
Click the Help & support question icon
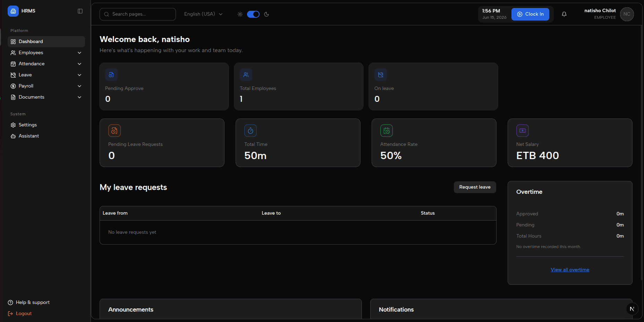click(x=10, y=303)
